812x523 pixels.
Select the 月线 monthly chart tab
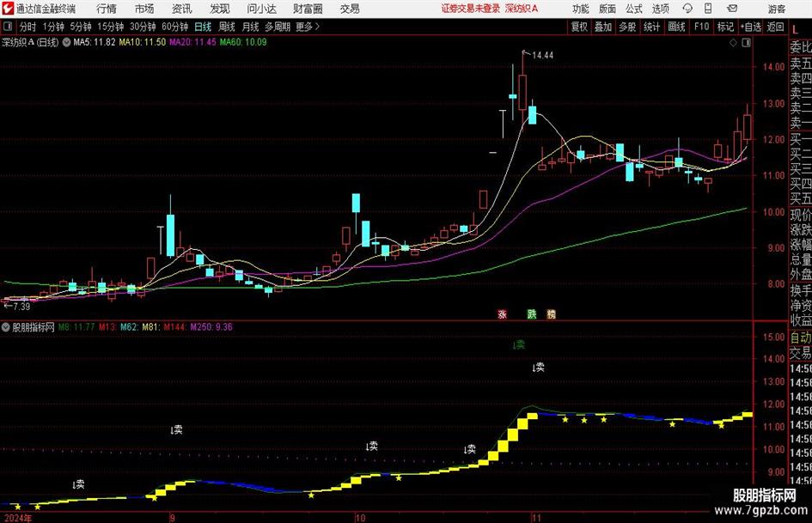251,27
